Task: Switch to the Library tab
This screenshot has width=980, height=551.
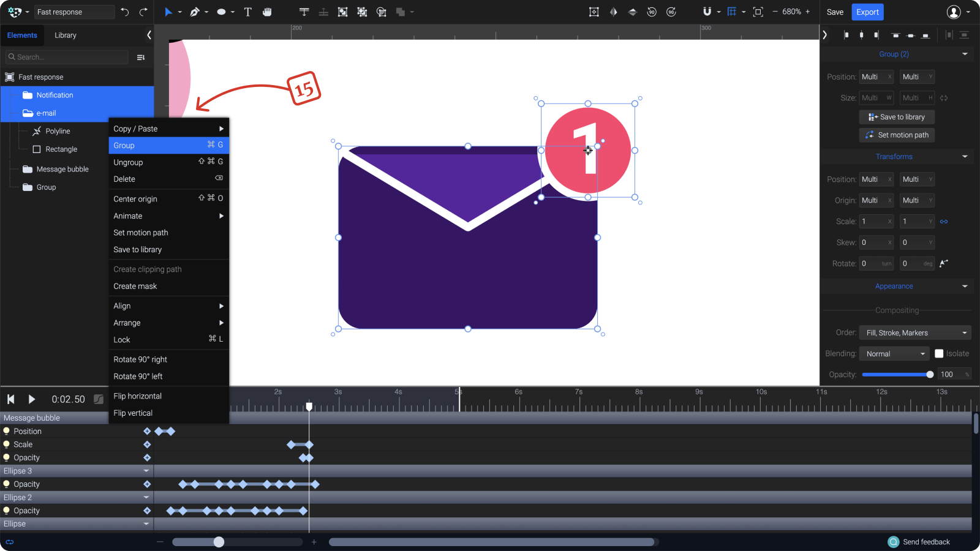Action: 65,35
